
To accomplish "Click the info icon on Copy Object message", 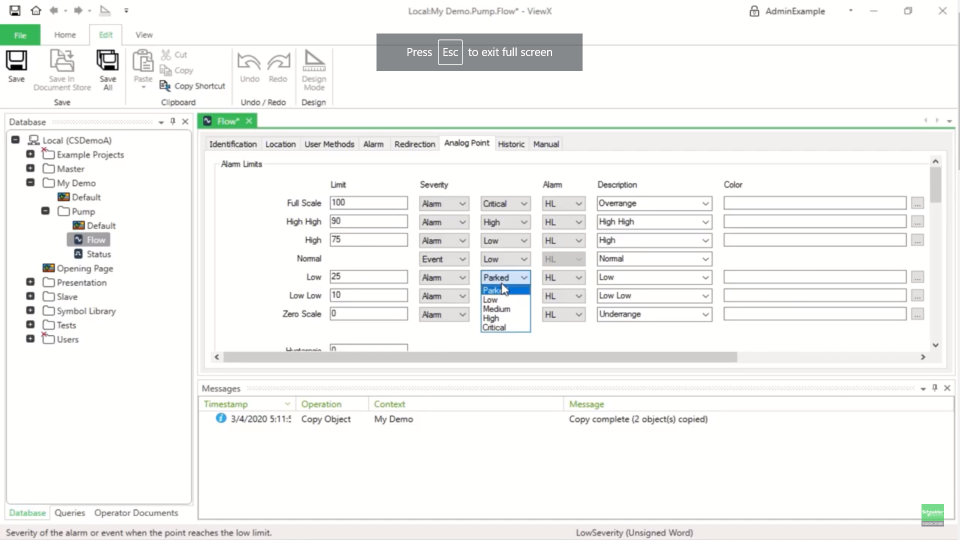I will tap(221, 418).
